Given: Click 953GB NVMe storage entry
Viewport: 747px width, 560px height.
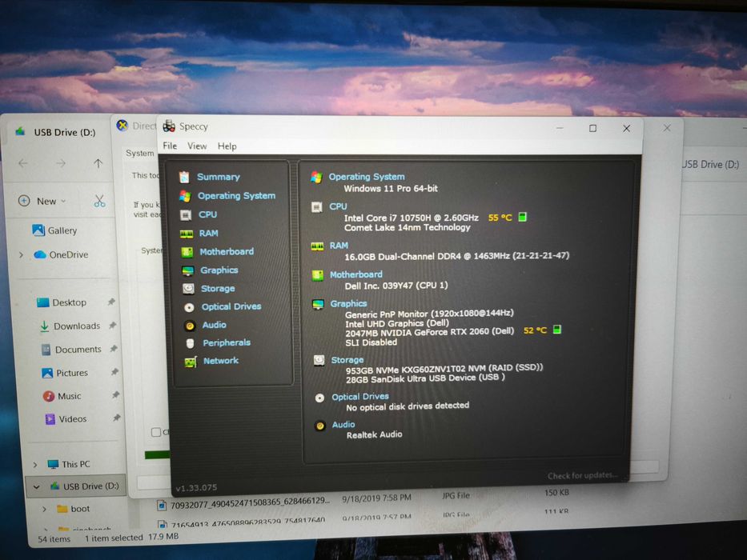Looking at the screenshot, I should point(444,368).
